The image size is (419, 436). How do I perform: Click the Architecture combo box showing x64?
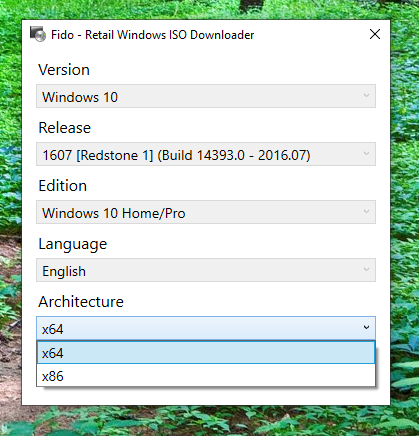click(206, 328)
